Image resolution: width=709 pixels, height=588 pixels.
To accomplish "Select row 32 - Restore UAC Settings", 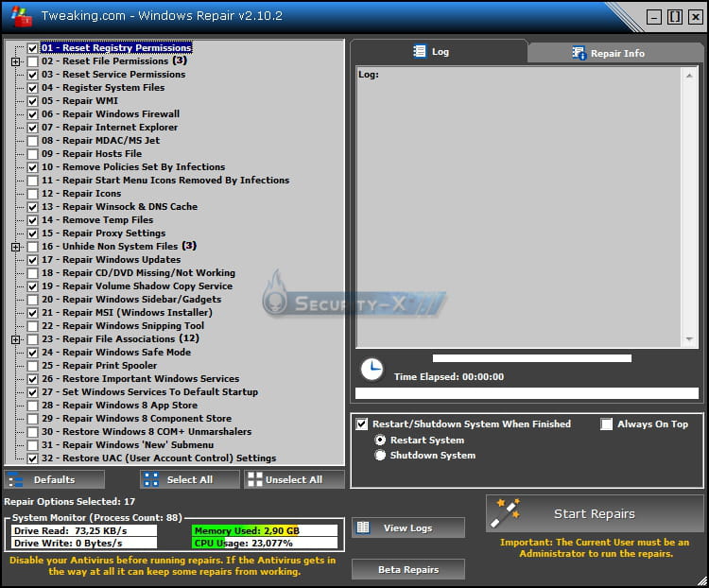I will pos(159,458).
